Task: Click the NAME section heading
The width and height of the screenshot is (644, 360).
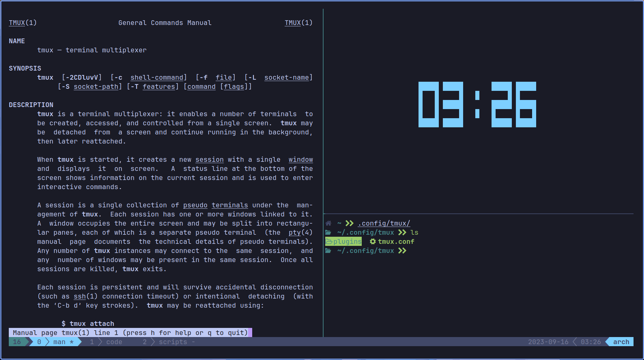Action: point(17,41)
